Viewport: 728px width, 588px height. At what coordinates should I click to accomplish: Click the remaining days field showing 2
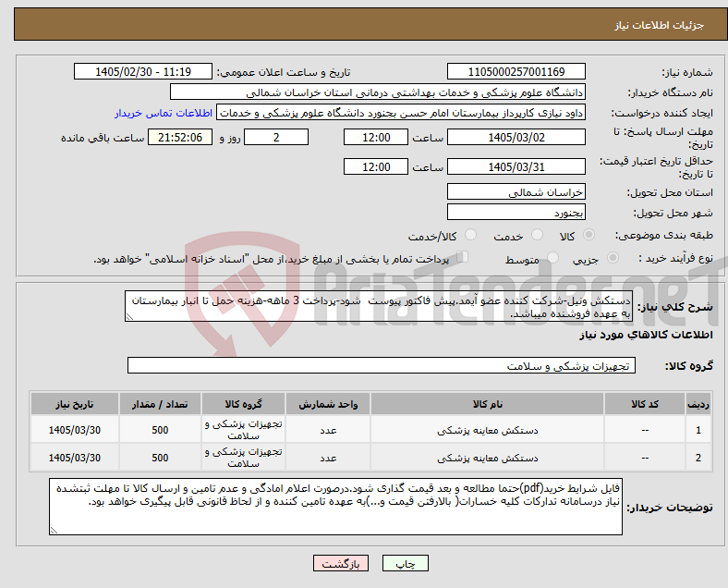[x=276, y=138]
